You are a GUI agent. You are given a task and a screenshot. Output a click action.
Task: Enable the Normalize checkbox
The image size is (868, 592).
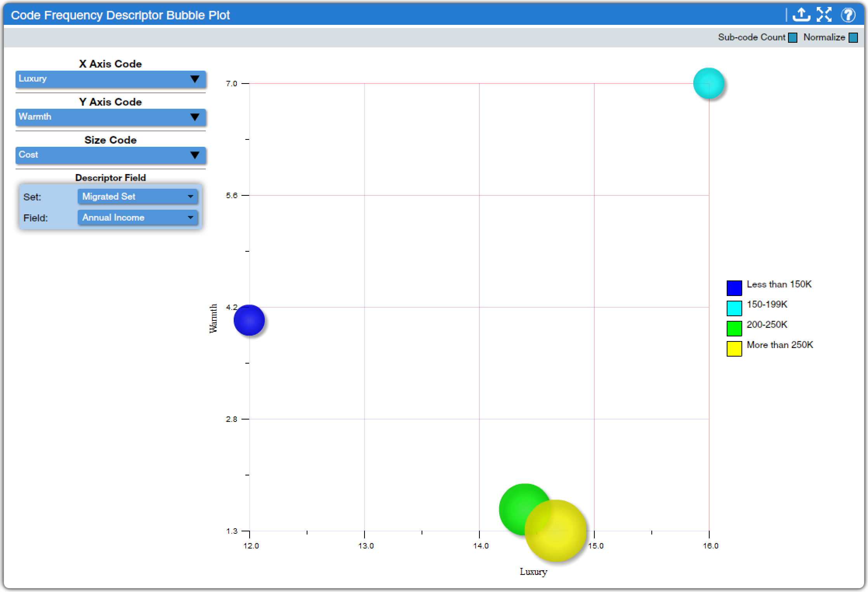click(853, 38)
